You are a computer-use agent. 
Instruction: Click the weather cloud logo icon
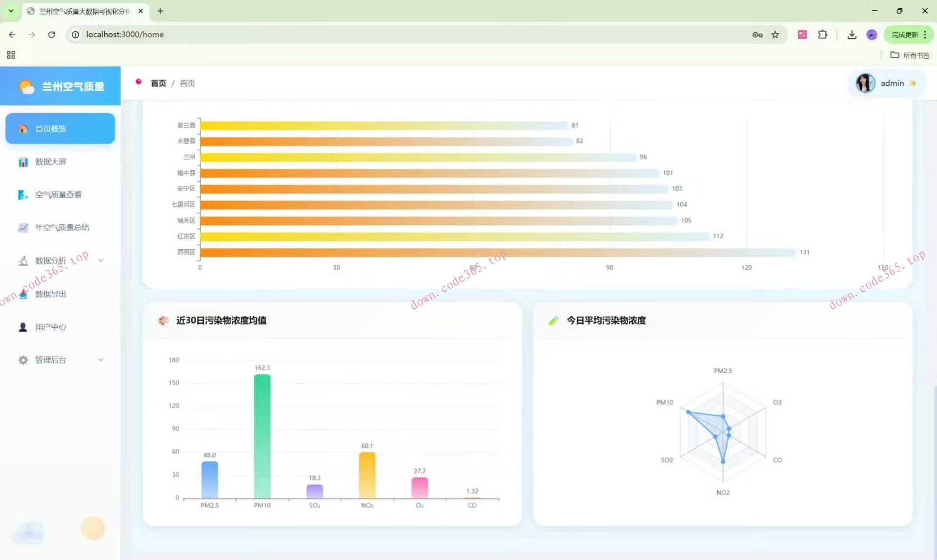click(x=26, y=87)
